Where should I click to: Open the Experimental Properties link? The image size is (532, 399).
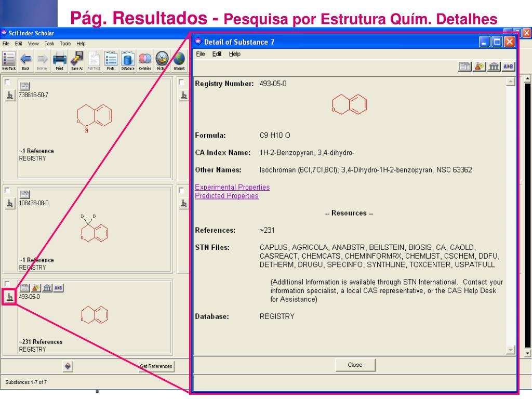pyautogui.click(x=232, y=187)
